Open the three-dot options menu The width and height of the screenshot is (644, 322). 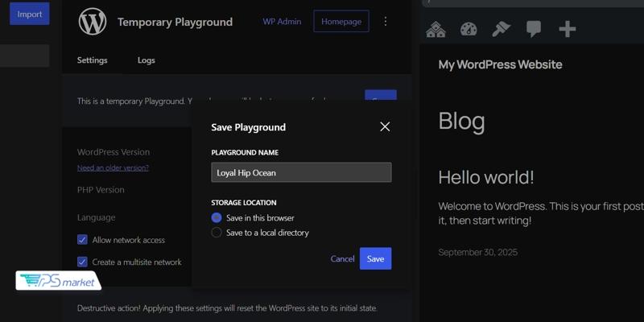tap(385, 22)
